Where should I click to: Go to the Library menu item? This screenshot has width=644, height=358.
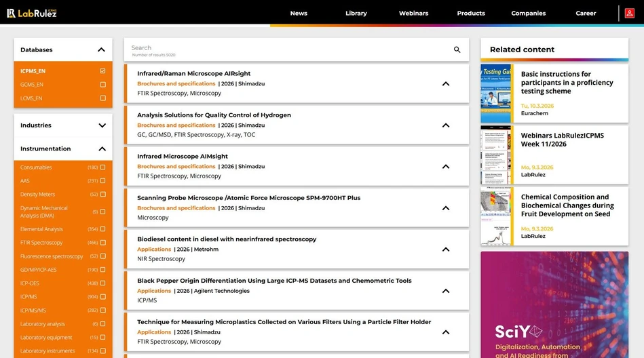(x=356, y=13)
